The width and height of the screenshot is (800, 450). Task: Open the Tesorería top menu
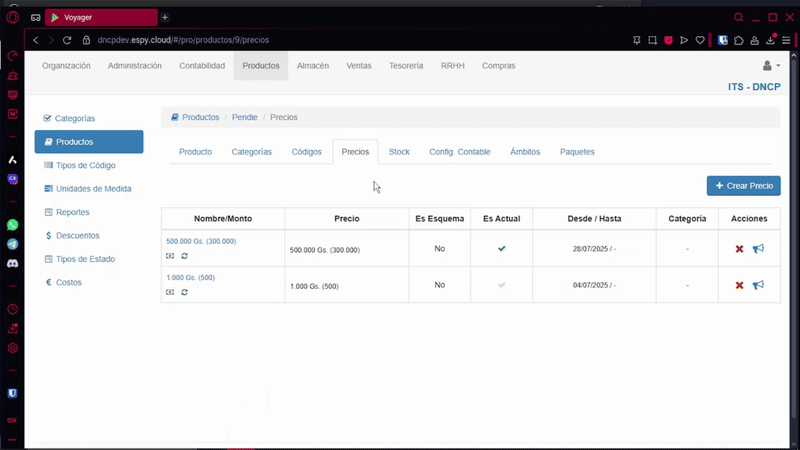pos(405,66)
